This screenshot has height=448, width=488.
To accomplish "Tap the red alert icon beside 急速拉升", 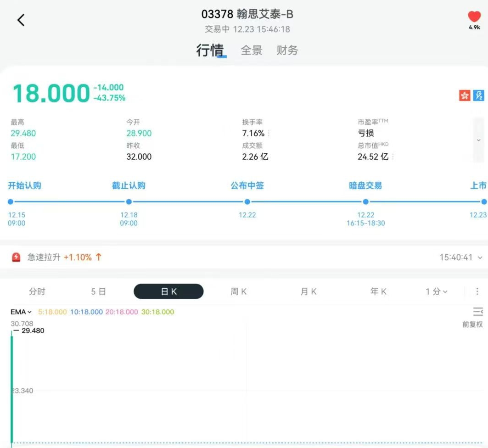I will pyautogui.click(x=16, y=258).
